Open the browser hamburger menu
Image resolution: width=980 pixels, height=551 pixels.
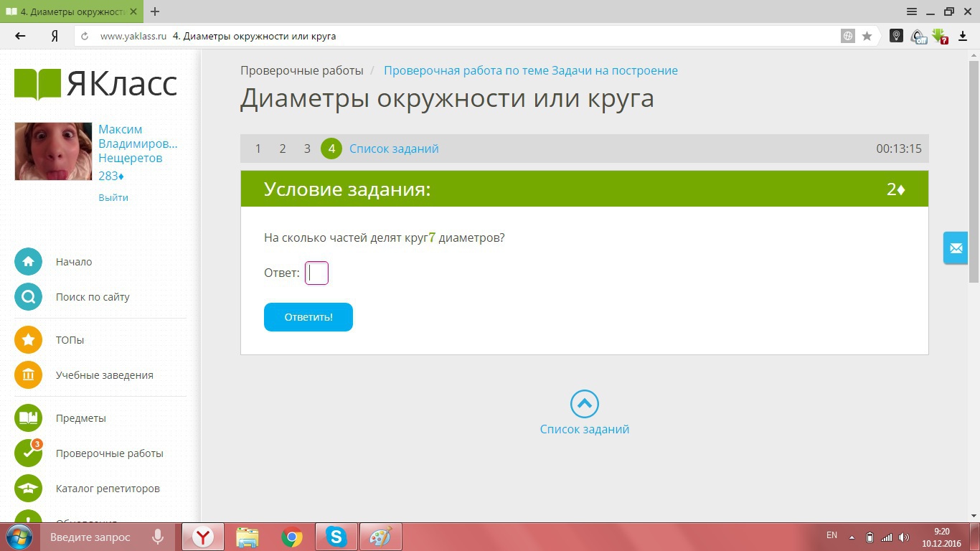tap(912, 11)
